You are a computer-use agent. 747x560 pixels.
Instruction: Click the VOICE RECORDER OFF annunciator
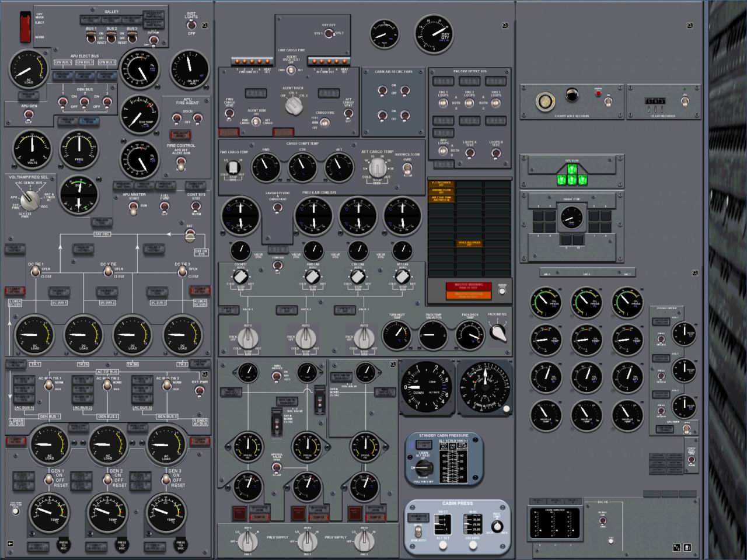[470, 243]
